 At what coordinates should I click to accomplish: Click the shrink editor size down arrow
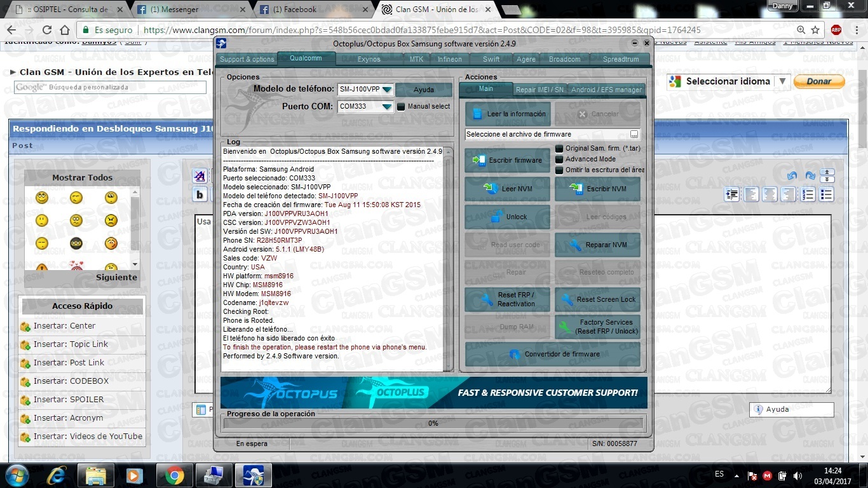(827, 180)
